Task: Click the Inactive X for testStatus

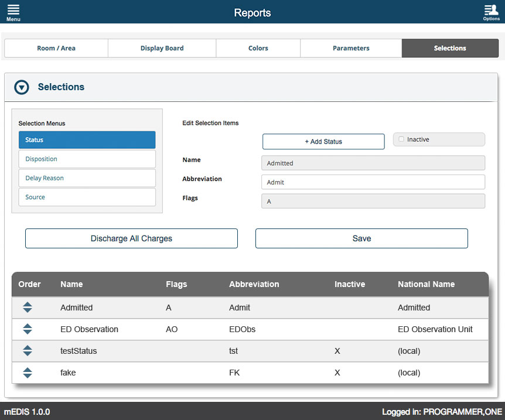Action: pos(337,351)
